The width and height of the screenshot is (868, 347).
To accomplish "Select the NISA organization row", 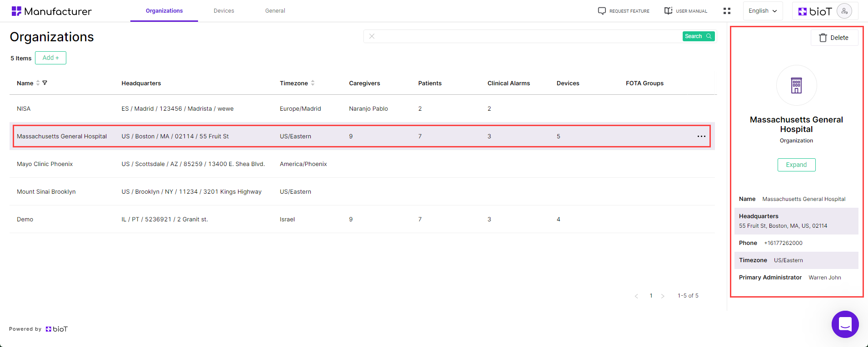I will pyautogui.click(x=362, y=108).
